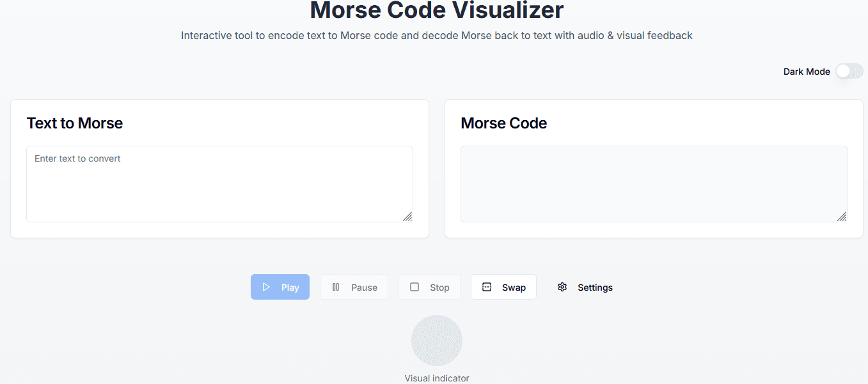Start playback with the Play button
The height and width of the screenshot is (384, 868).
[280, 287]
